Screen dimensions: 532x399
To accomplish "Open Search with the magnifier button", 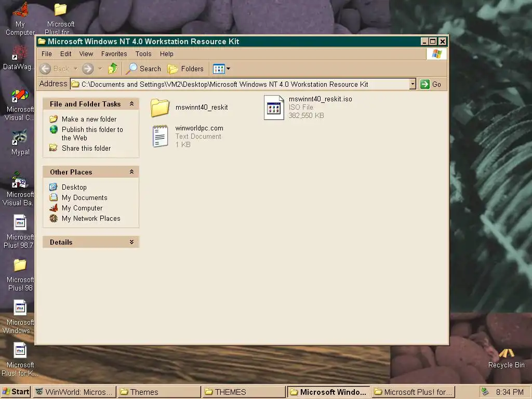I will point(143,69).
